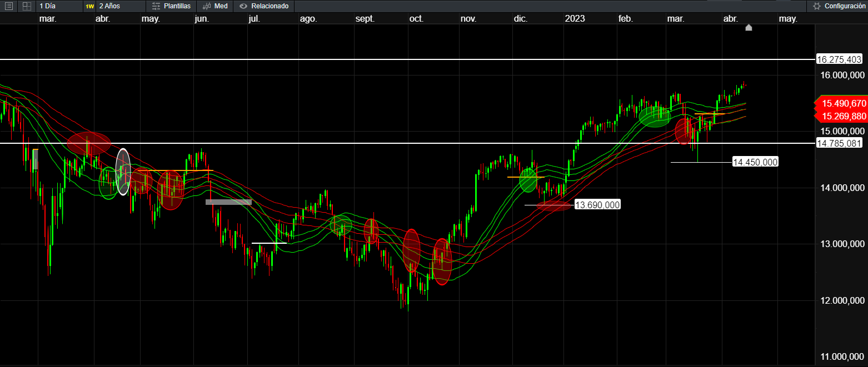Select the green ellipse drawing in December
The image size is (868, 367).
point(528,180)
